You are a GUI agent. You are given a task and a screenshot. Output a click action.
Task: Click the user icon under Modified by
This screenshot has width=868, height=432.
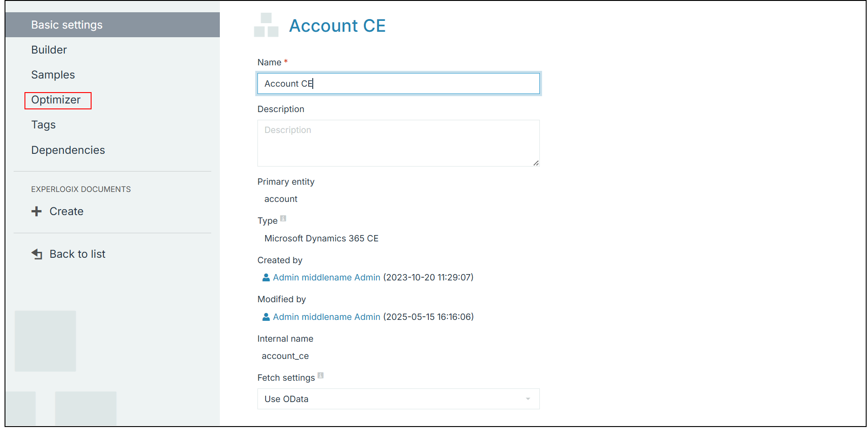click(266, 317)
